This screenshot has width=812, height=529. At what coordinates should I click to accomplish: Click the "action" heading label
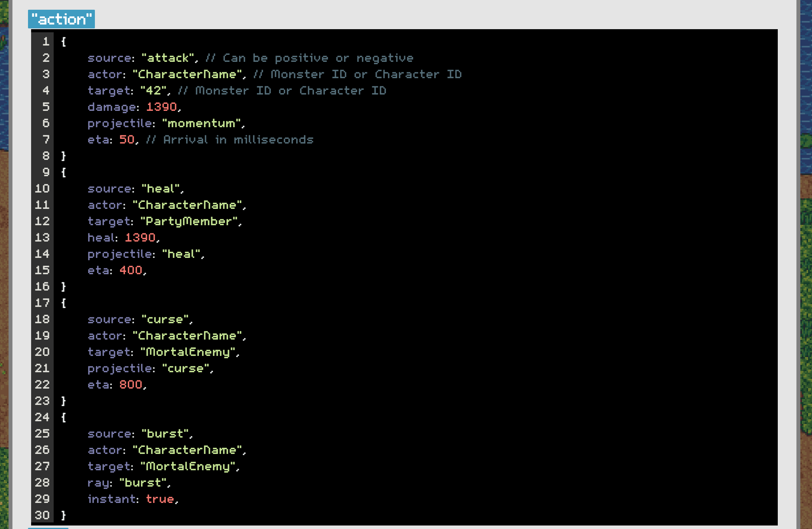click(x=61, y=19)
